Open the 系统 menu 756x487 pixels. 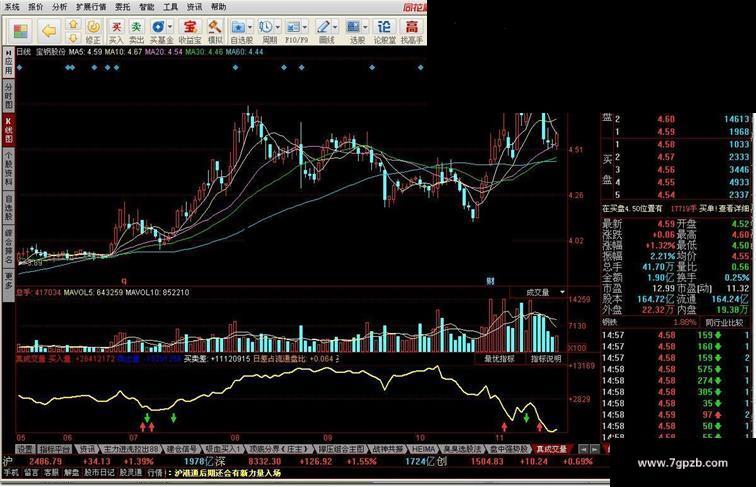pos(12,7)
